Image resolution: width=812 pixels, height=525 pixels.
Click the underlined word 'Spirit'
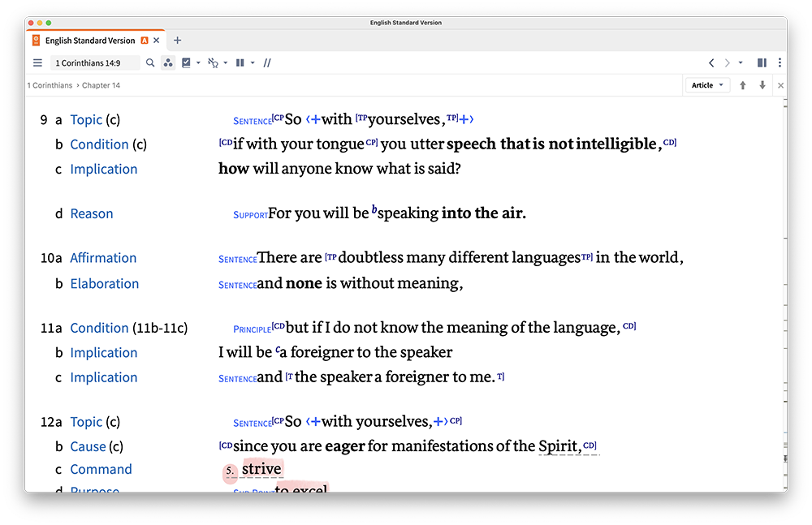[558, 446]
